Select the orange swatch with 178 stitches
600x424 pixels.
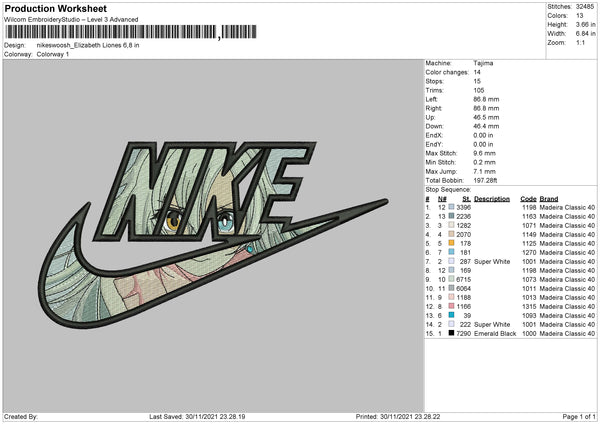(x=452, y=243)
